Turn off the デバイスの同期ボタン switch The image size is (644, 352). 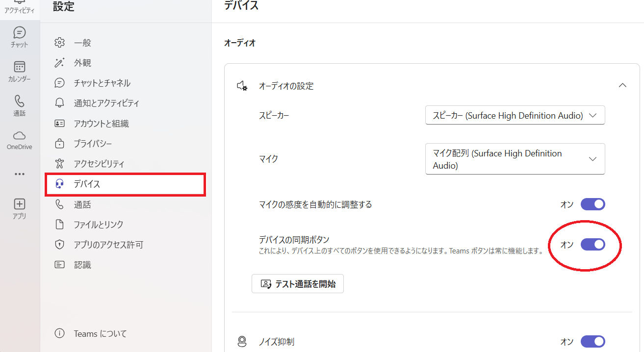coord(593,244)
